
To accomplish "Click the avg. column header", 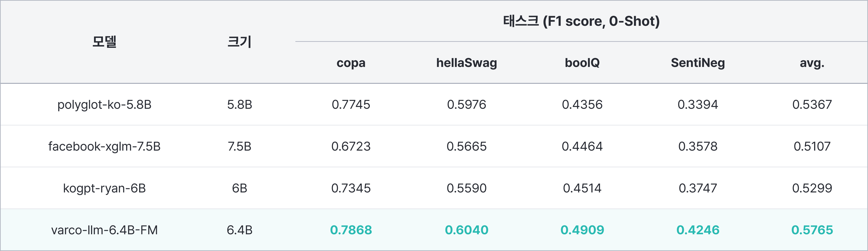I will 812,63.
